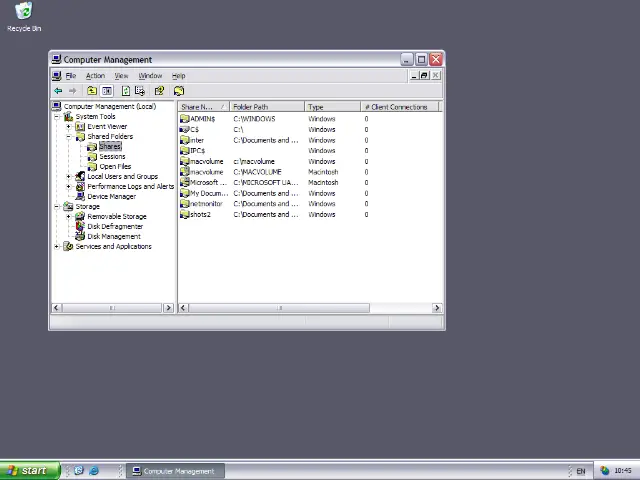
Task: Click the netmonitor share icon
Action: pyautogui.click(x=184, y=204)
